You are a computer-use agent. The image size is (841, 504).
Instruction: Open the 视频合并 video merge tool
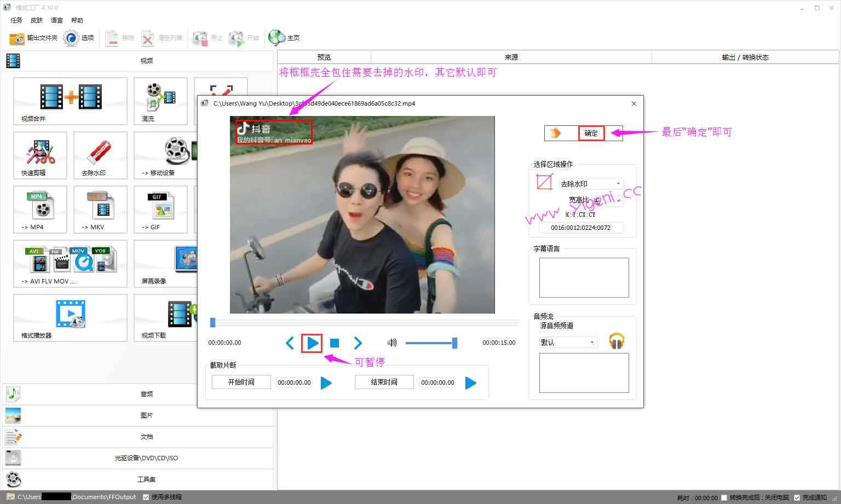click(x=70, y=101)
